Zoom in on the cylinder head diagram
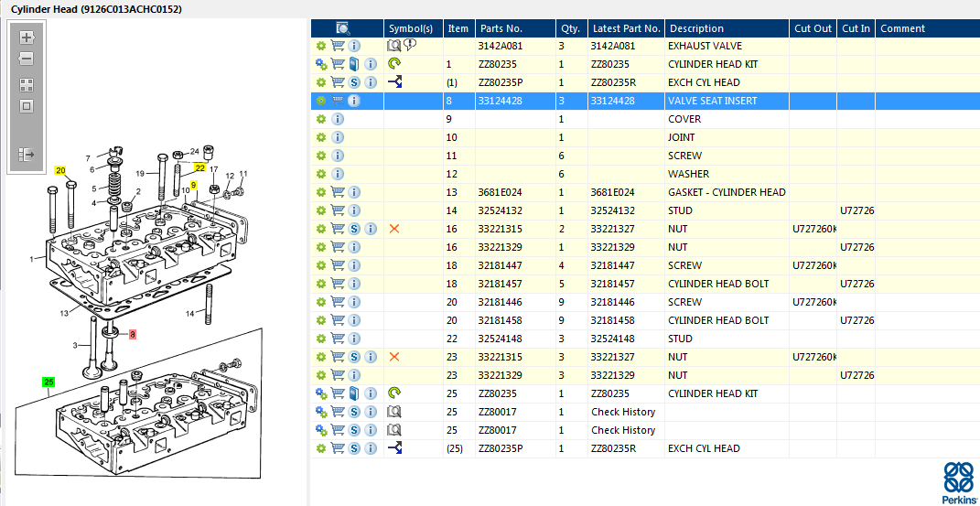980x506 pixels. (27, 38)
